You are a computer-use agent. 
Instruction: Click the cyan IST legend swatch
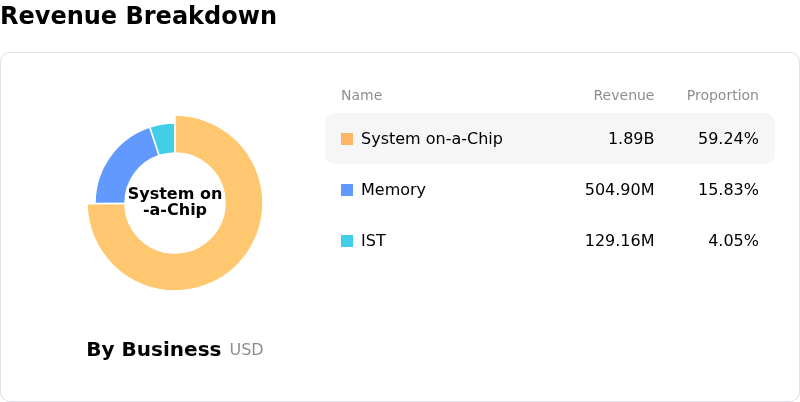click(347, 241)
